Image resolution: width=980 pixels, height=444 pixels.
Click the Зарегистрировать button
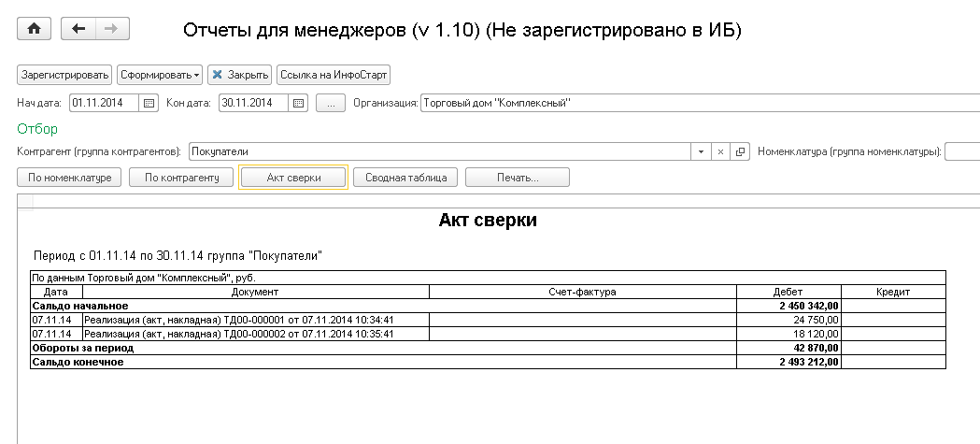[64, 75]
